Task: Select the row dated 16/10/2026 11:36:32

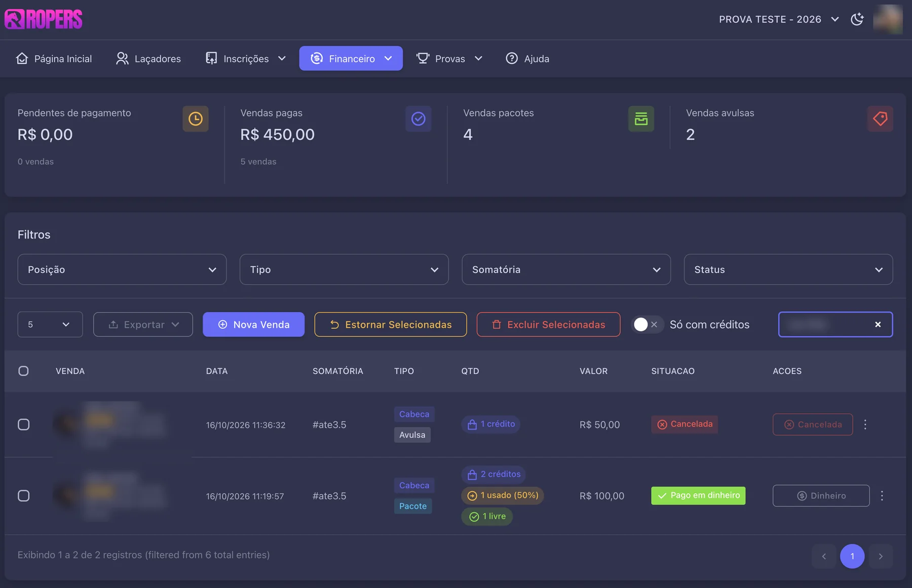Action: click(x=24, y=424)
